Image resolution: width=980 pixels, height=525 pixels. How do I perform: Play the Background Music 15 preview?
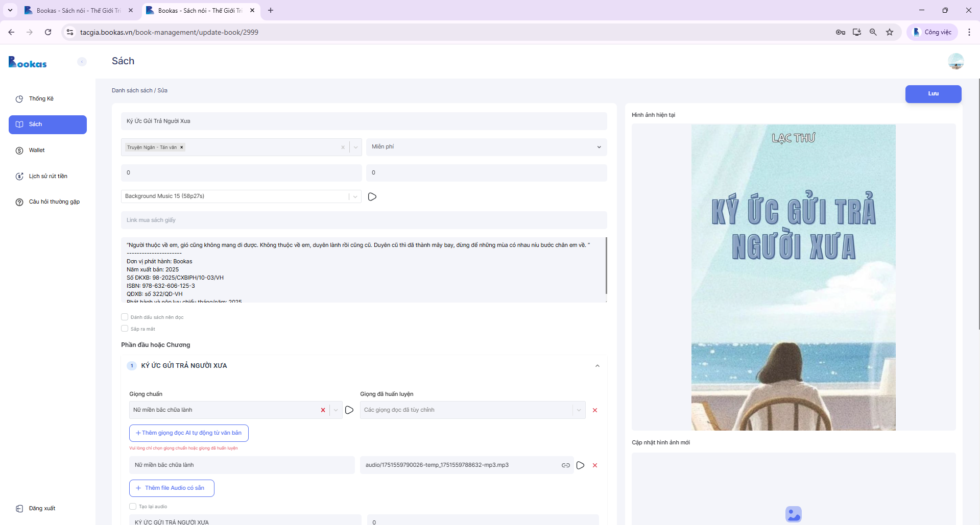372,197
